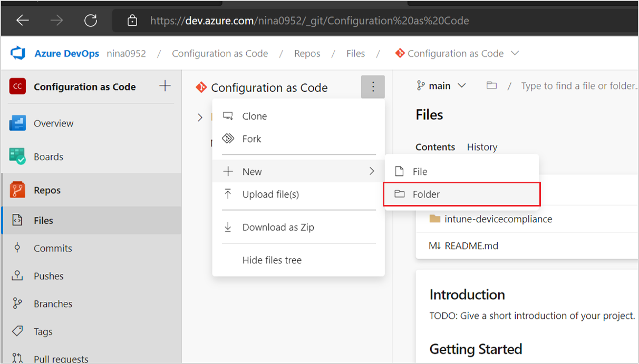
Task: Open Boards from the sidebar
Action: 48,156
